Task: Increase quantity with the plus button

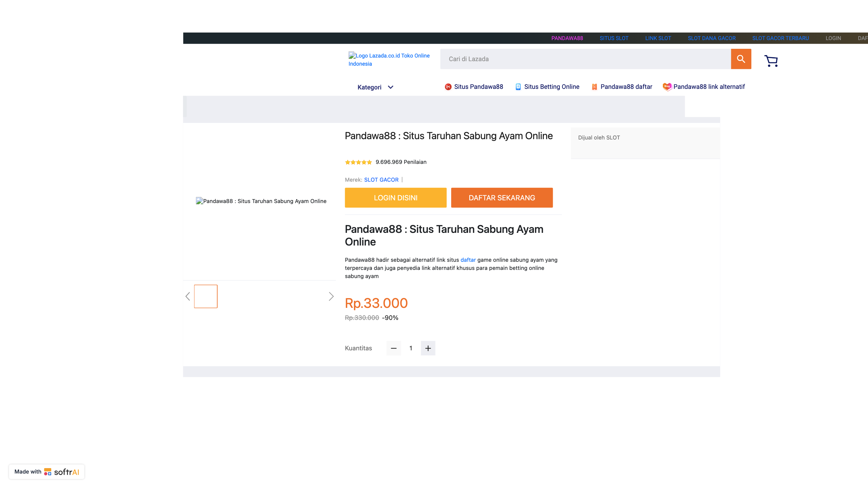Action: coord(428,348)
